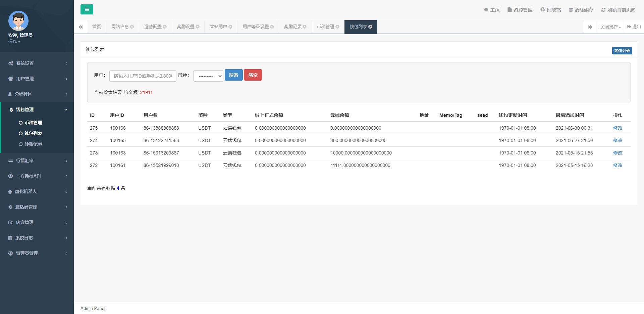Switch to the 奖励设置 tab
The image size is (644, 314).
point(185,27)
